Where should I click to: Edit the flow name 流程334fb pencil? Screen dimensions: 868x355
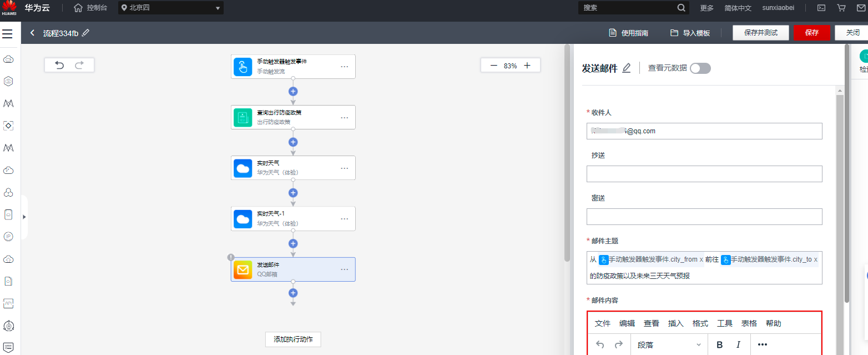(85, 33)
